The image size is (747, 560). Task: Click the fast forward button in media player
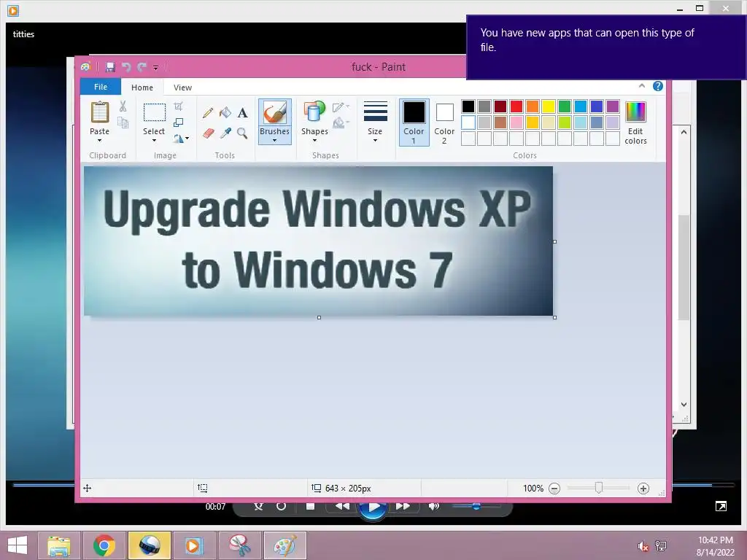click(x=403, y=506)
